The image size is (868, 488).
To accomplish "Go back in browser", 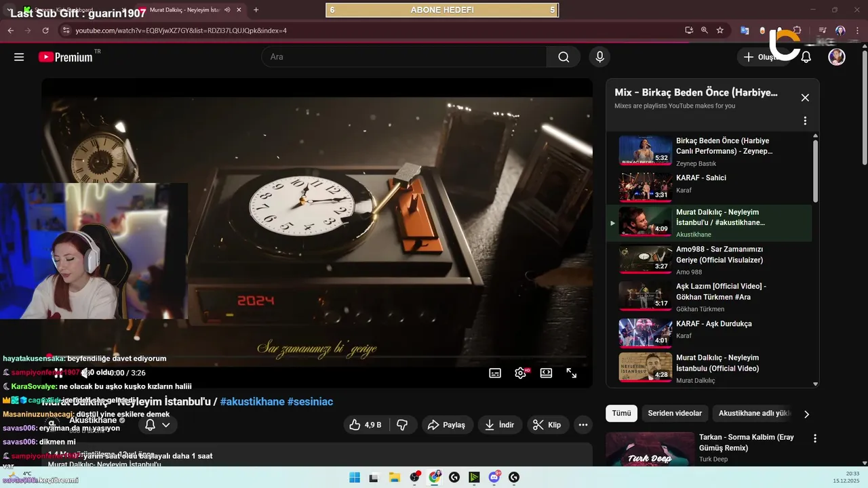I will pyautogui.click(x=11, y=30).
